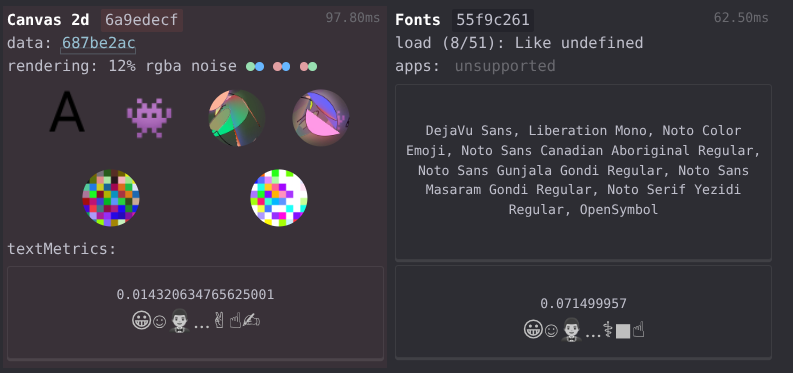The width and height of the screenshot is (793, 373).
Task: Click the Canvas 2d hash 6a9edecf
Action: 142,20
